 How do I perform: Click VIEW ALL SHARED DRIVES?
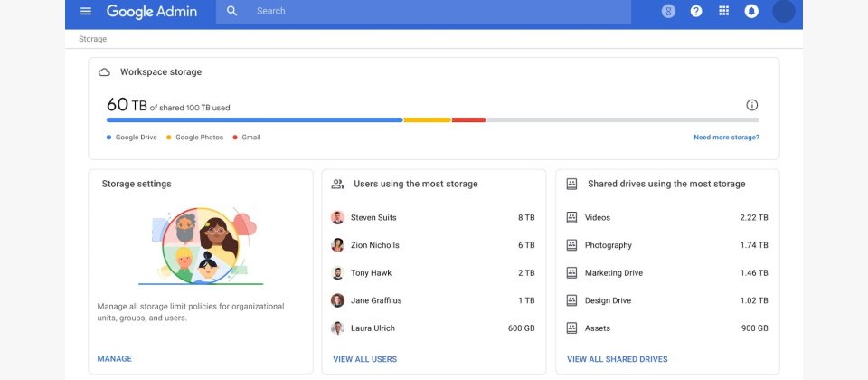click(618, 359)
